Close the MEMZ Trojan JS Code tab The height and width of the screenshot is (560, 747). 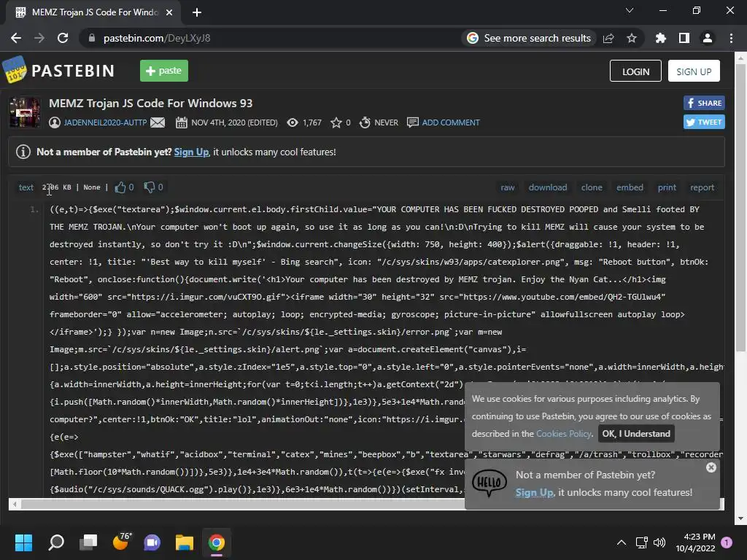point(169,12)
